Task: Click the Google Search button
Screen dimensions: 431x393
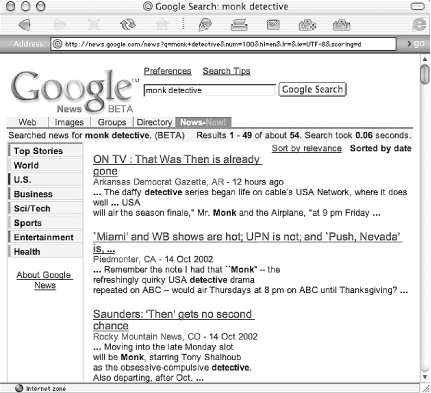Action: coord(312,89)
